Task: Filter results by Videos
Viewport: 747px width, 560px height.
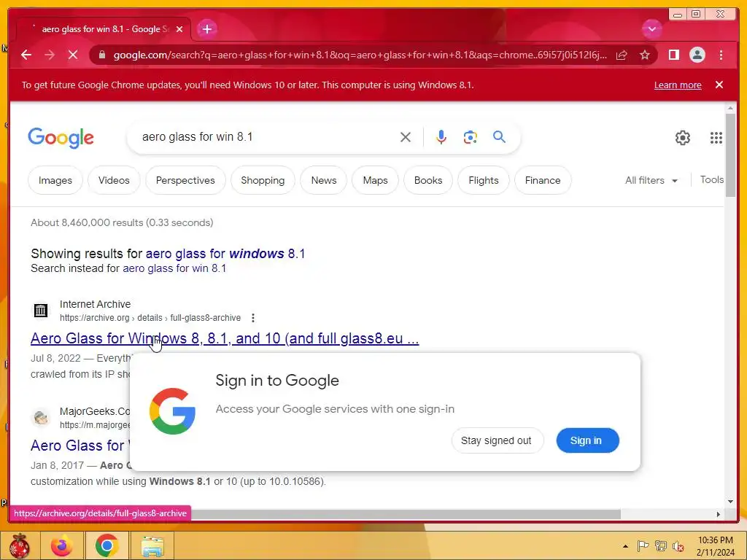Action: click(x=114, y=181)
